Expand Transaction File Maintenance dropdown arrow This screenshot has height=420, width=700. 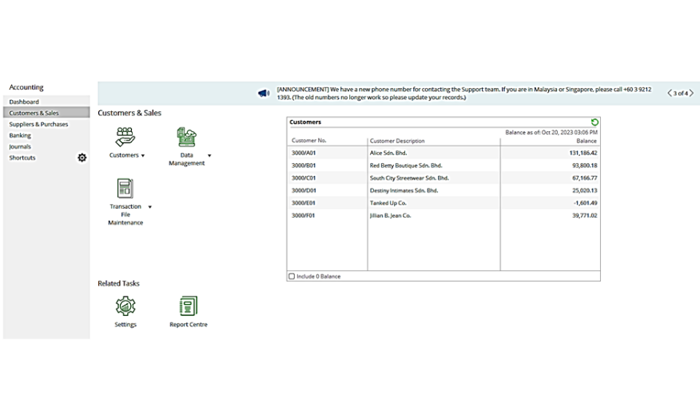(150, 206)
